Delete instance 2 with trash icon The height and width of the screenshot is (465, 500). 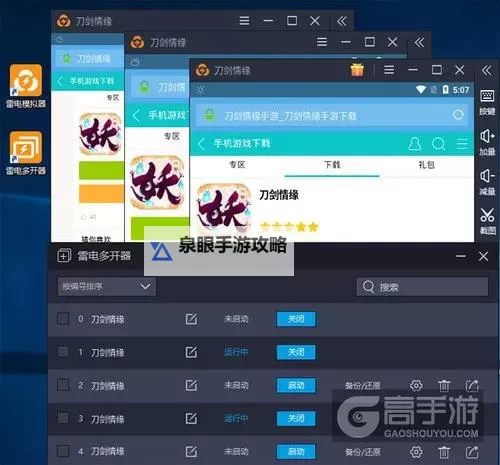(444, 386)
